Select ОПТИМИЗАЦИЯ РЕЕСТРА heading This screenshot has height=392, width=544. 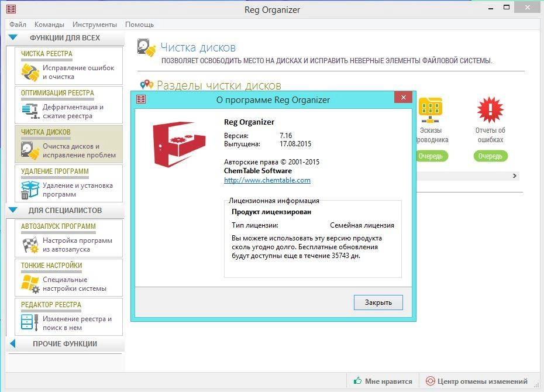click(x=57, y=93)
